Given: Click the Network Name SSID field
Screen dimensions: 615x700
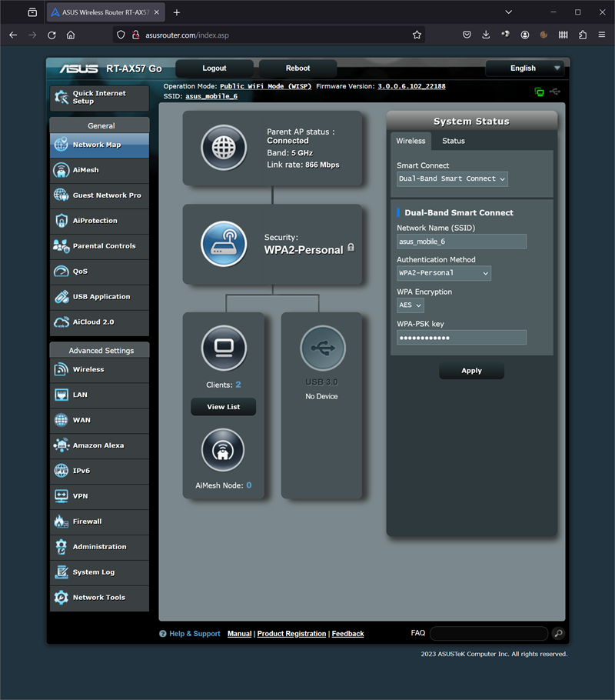Looking at the screenshot, I should (x=461, y=242).
